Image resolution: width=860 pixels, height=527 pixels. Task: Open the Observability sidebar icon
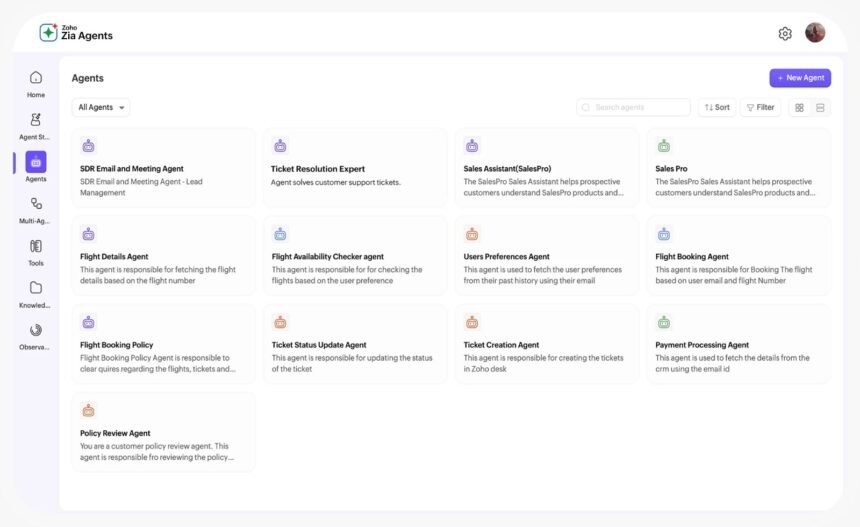pos(36,330)
